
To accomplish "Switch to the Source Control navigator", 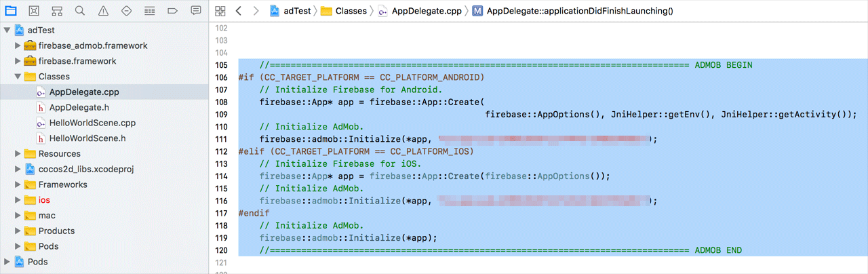I will click(34, 11).
